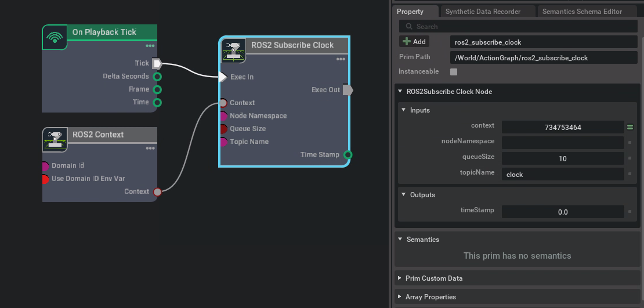This screenshot has height=308, width=644.
Task: Click the Context output port on ROS2 Context
Action: [x=157, y=192]
